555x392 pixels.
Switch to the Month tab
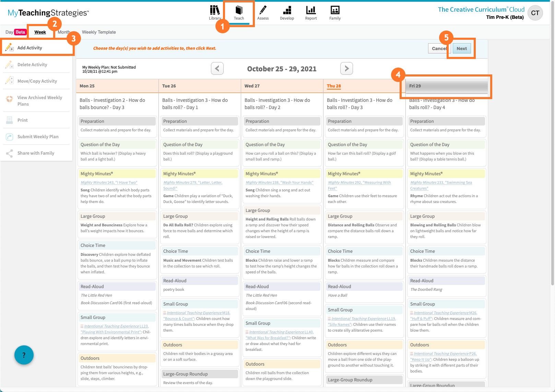click(x=64, y=32)
